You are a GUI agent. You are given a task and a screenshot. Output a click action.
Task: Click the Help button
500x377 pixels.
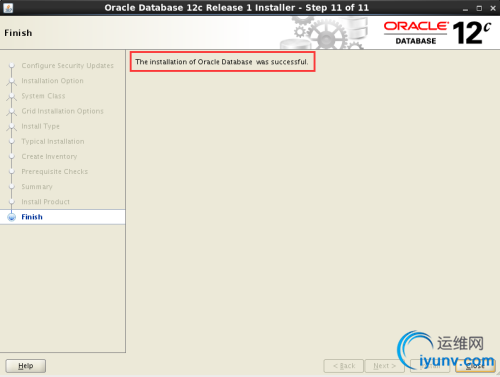(26, 366)
